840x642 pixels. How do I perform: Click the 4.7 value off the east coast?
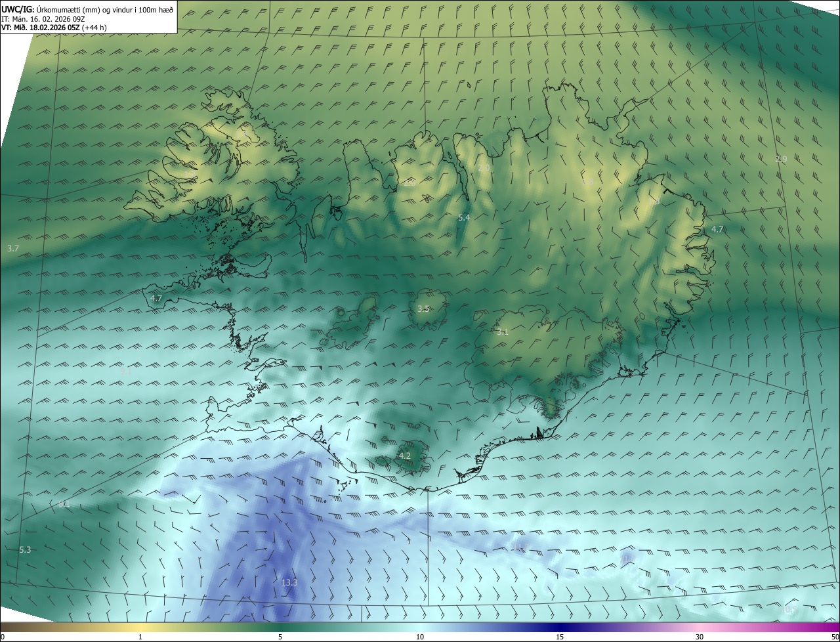[x=717, y=229]
